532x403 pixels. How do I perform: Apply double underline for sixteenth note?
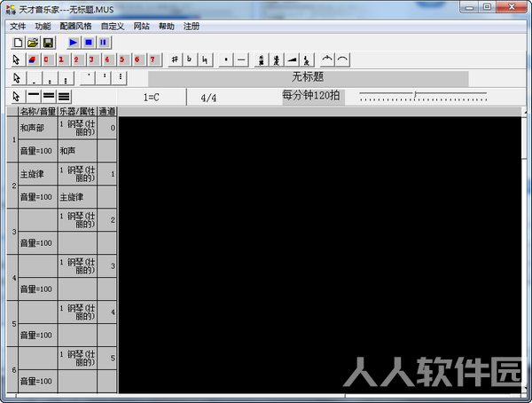49,97
